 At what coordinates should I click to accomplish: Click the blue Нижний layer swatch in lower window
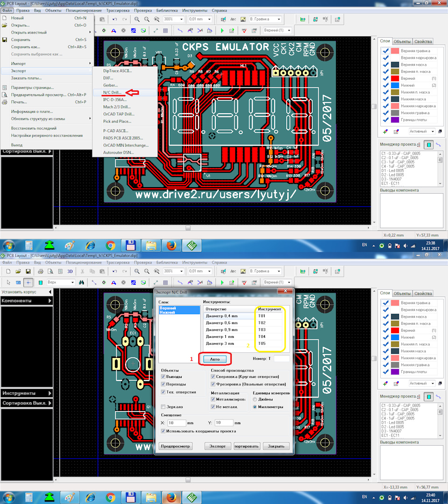click(x=395, y=337)
